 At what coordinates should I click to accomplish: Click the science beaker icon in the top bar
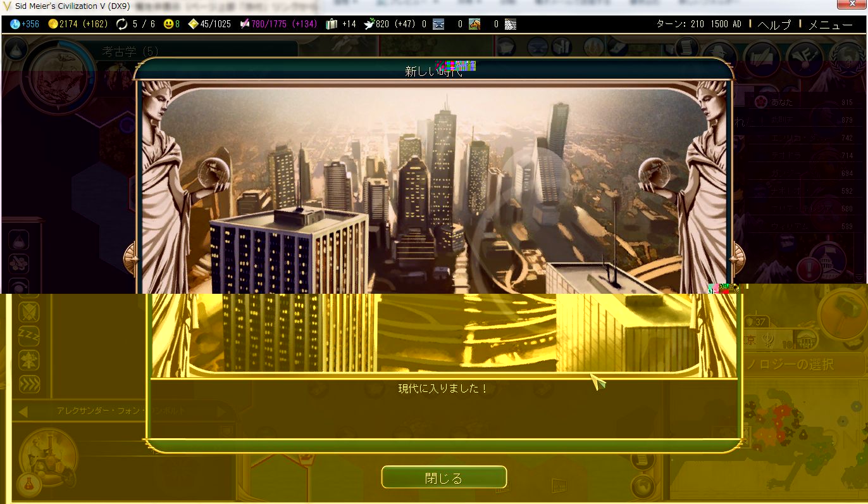click(x=15, y=25)
